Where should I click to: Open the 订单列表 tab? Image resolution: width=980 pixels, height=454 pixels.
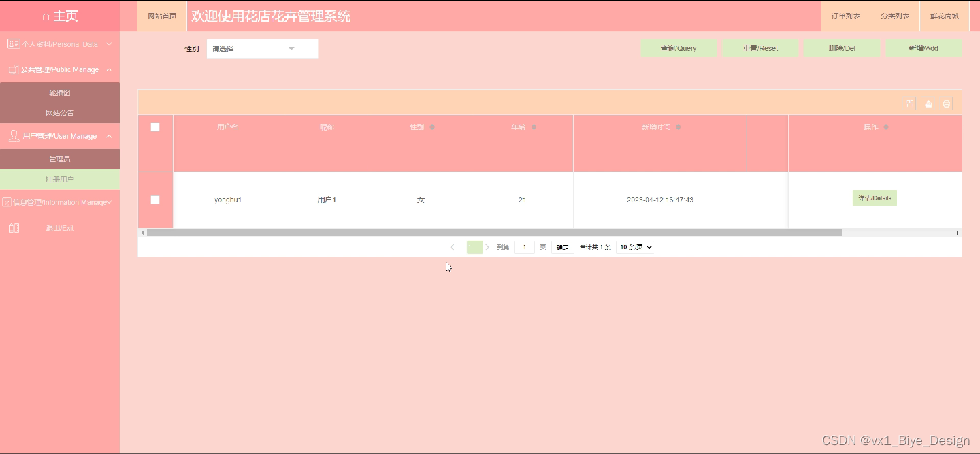click(845, 16)
